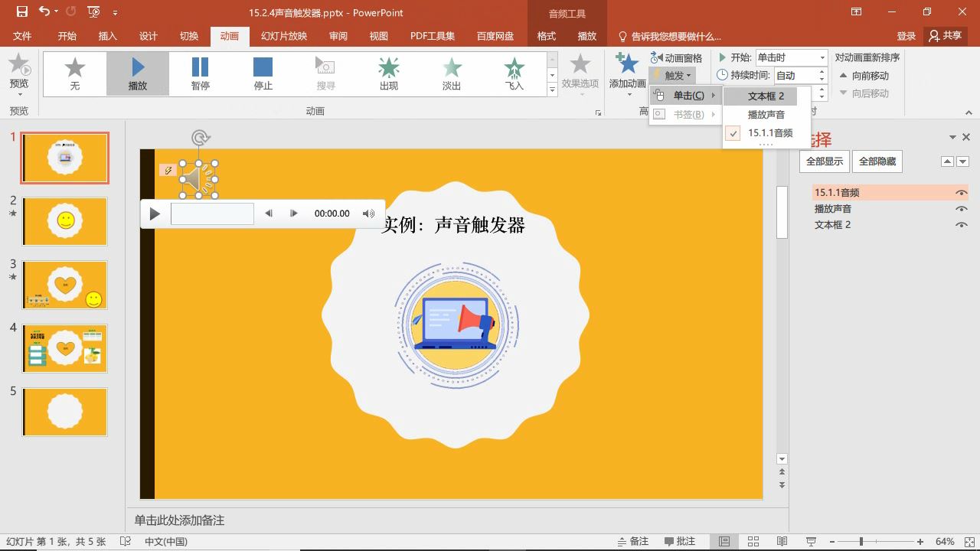Screen dimensions: 980x551
Task: Click the Save icon in title bar
Action: [21, 11]
